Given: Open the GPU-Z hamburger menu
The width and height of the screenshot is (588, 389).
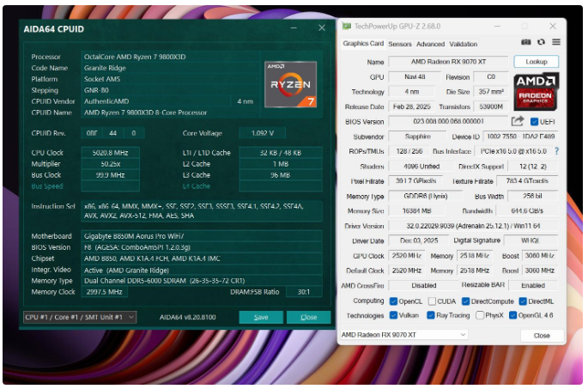Looking at the screenshot, I should 555,42.
